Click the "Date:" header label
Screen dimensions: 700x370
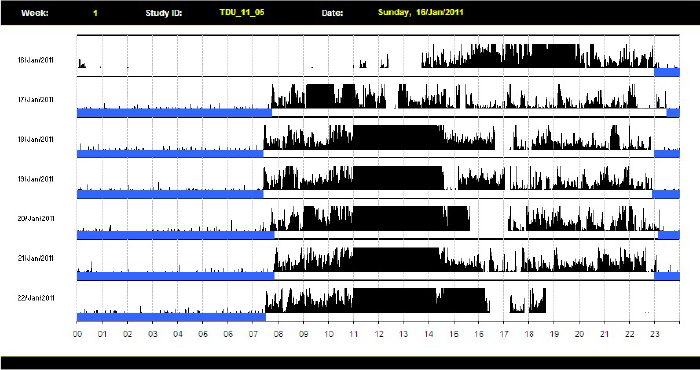(x=332, y=13)
